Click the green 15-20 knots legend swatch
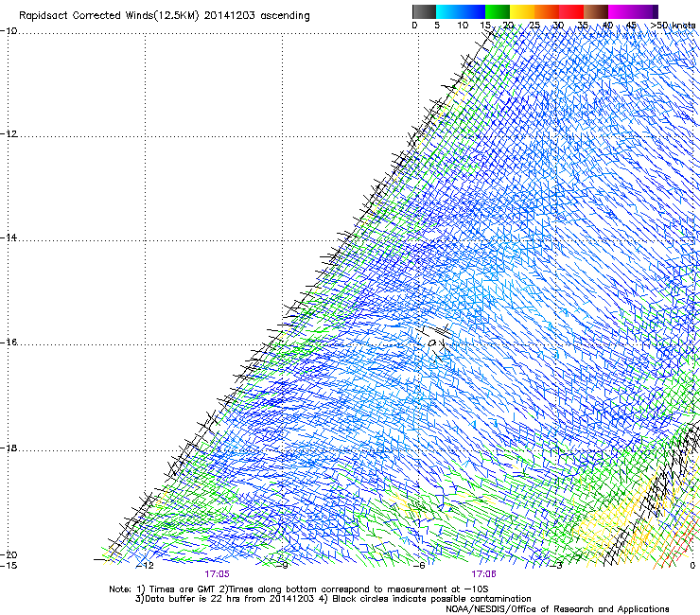This screenshot has height=615, width=700. 498,11
